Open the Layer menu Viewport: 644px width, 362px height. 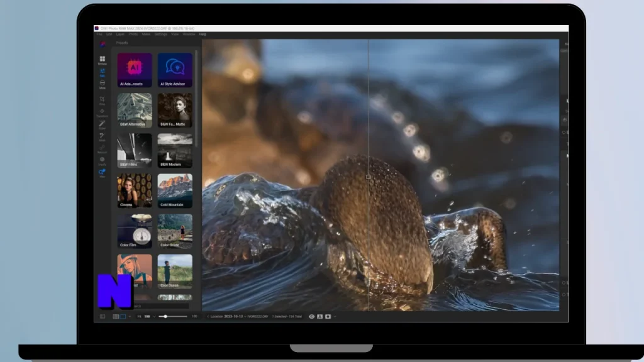120,35
